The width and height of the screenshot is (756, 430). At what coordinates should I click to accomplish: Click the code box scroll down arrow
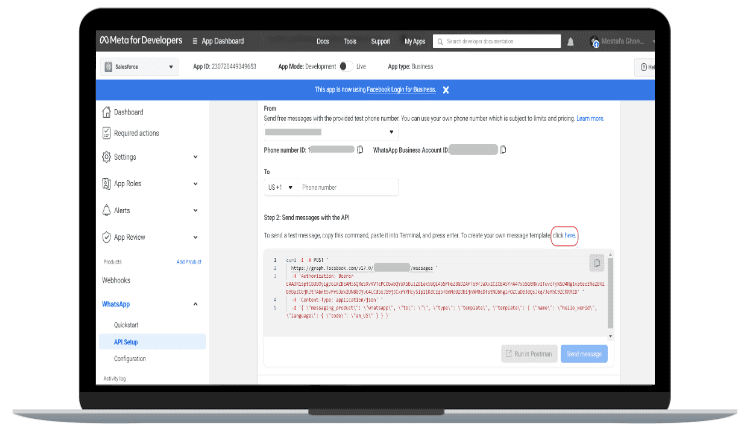tap(610, 336)
